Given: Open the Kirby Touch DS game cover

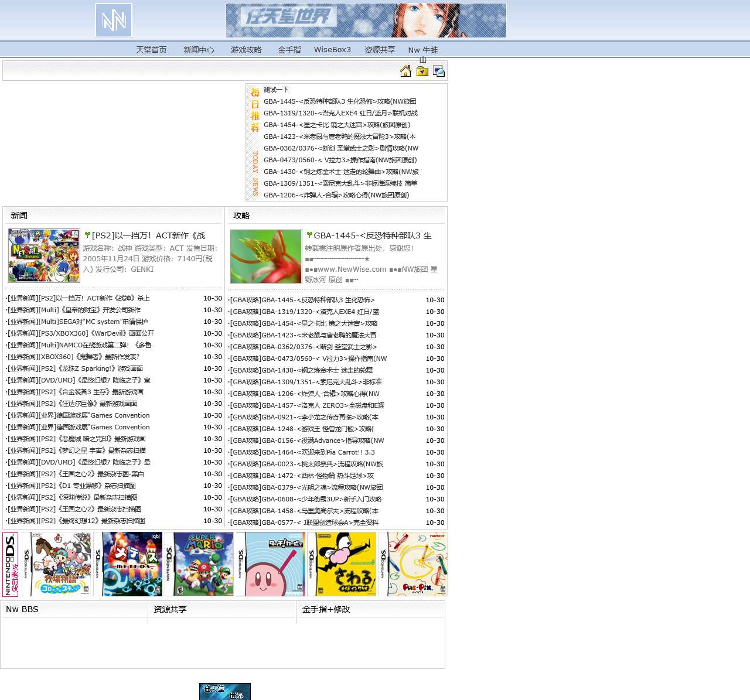Looking at the screenshot, I should [271, 564].
